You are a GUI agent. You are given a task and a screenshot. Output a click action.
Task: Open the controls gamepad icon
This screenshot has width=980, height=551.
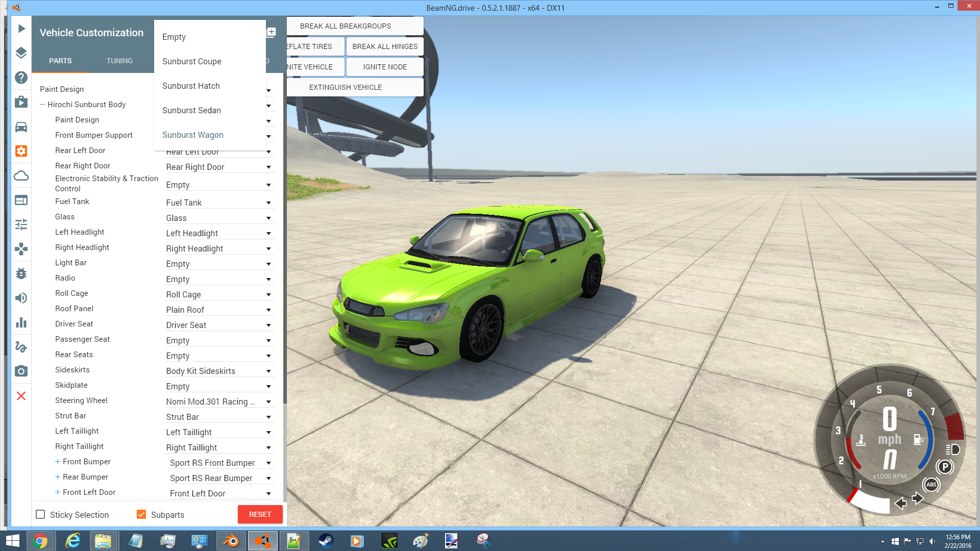21,249
